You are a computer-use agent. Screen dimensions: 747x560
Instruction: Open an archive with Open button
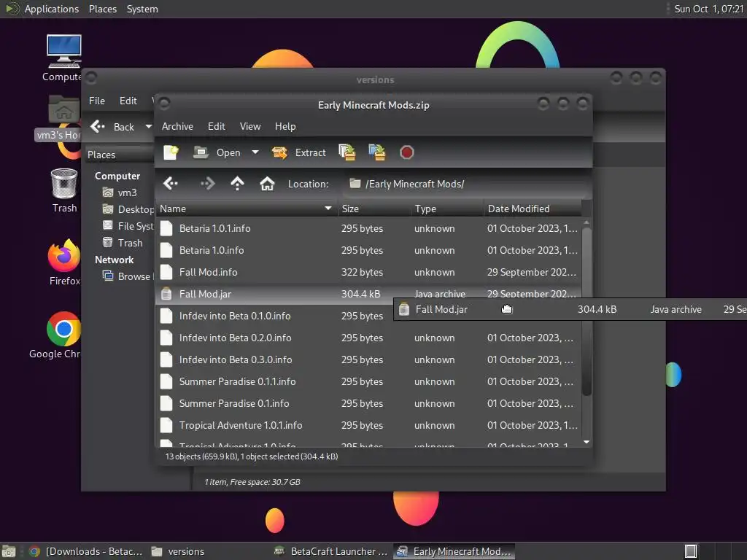(217, 152)
